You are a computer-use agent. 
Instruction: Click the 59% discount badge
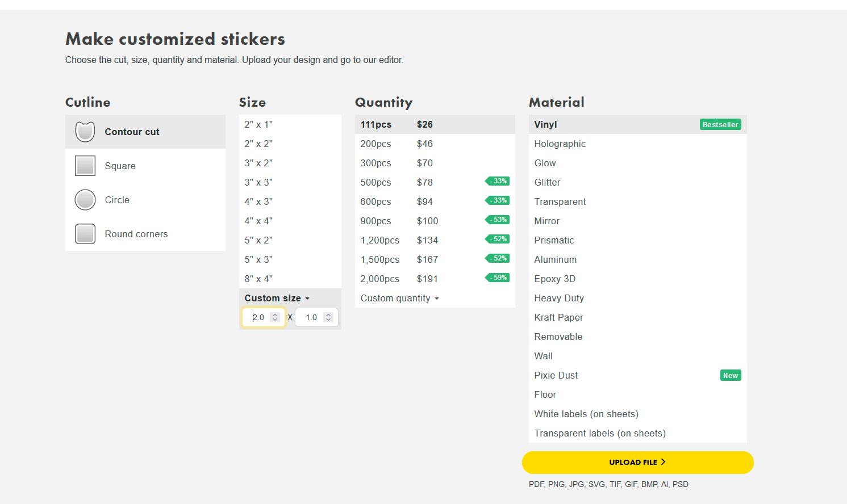point(498,278)
